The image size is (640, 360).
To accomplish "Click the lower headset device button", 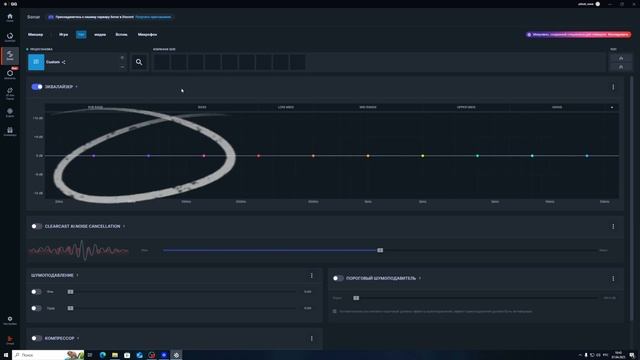I will (621, 67).
